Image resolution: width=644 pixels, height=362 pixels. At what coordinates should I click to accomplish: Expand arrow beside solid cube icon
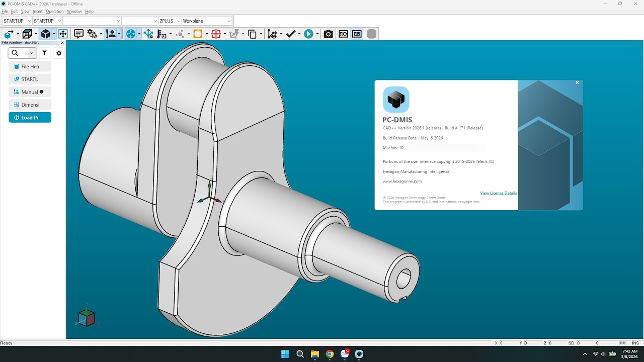point(54,34)
